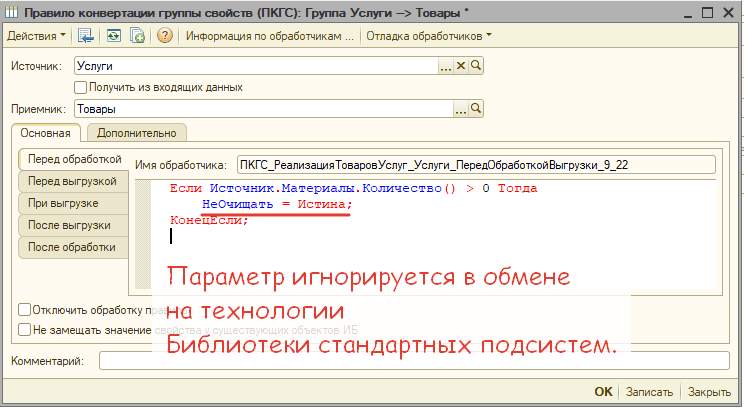Open the Приемник value with magnifier icon
This screenshot has height=408, width=744.
click(476, 109)
